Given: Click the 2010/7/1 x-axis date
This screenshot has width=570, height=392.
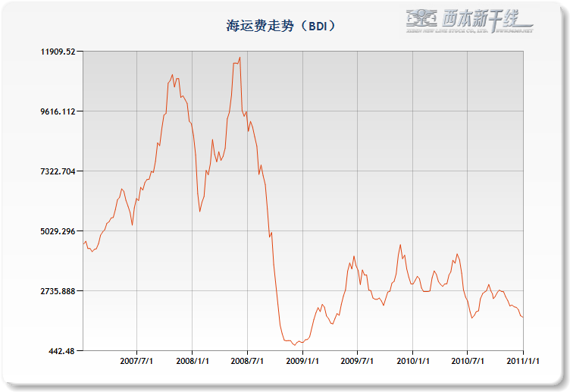Looking at the screenshot, I should [468, 362].
